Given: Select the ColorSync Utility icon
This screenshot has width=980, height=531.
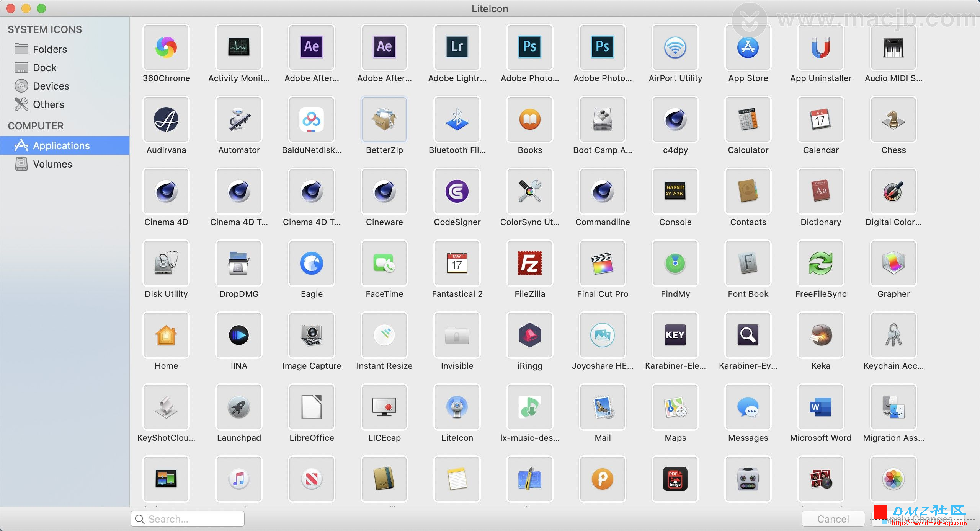Looking at the screenshot, I should tap(530, 191).
